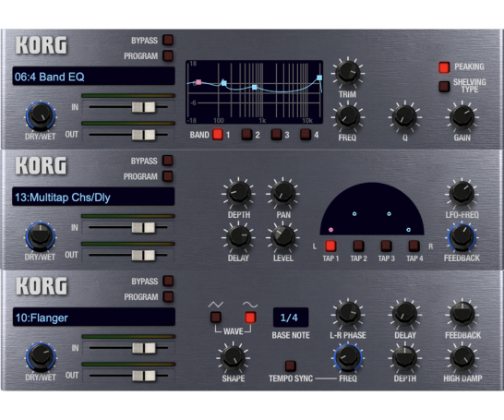The width and height of the screenshot is (504, 420).
Task: Select TAP 4 button
Action: click(x=414, y=246)
